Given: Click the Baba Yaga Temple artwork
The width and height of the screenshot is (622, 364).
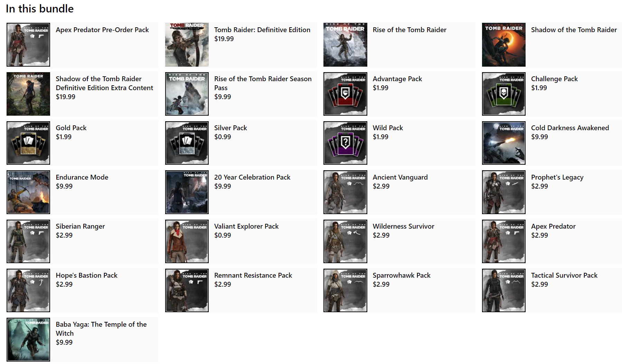Looking at the screenshot, I should tap(28, 339).
